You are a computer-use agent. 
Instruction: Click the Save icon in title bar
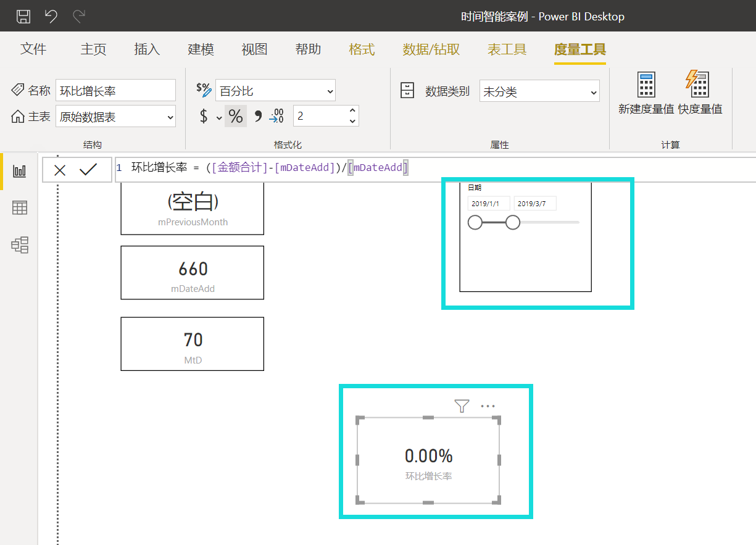(23, 16)
